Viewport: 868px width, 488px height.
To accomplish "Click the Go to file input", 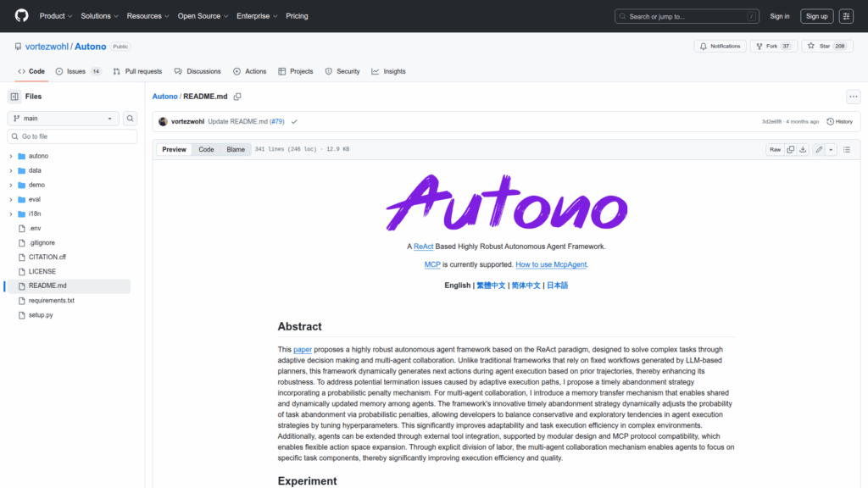I will click(72, 136).
